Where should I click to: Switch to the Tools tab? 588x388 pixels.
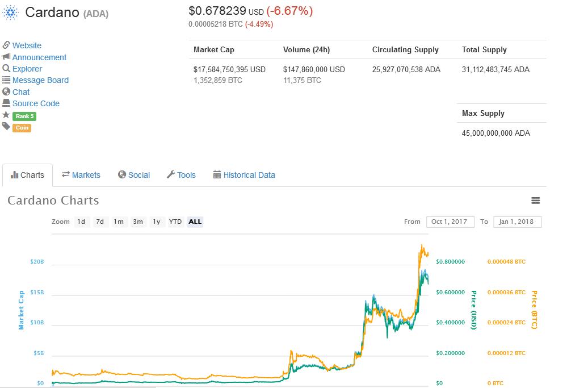click(182, 175)
